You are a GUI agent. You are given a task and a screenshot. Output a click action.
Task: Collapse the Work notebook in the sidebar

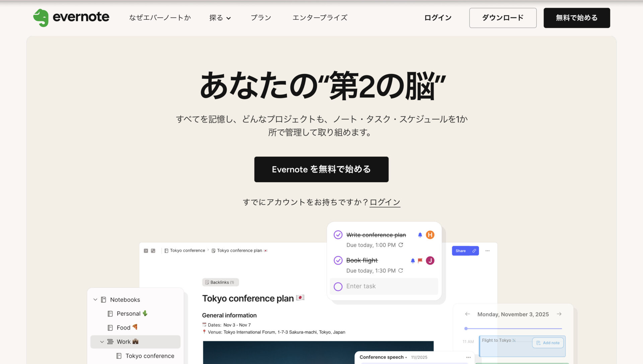pos(102,342)
